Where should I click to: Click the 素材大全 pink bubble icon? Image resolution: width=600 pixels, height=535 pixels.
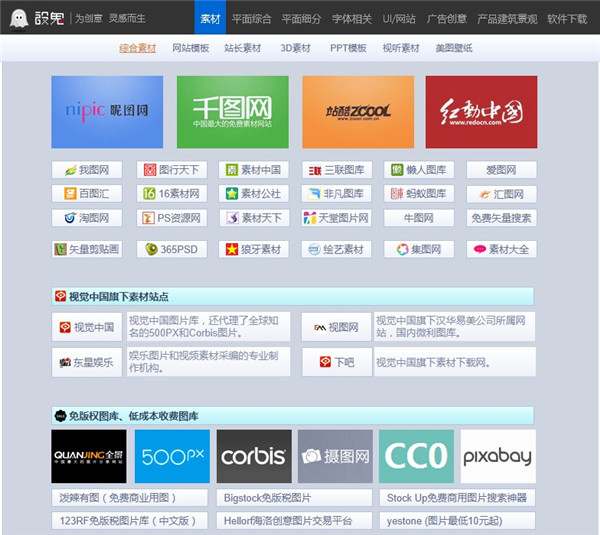[480, 249]
